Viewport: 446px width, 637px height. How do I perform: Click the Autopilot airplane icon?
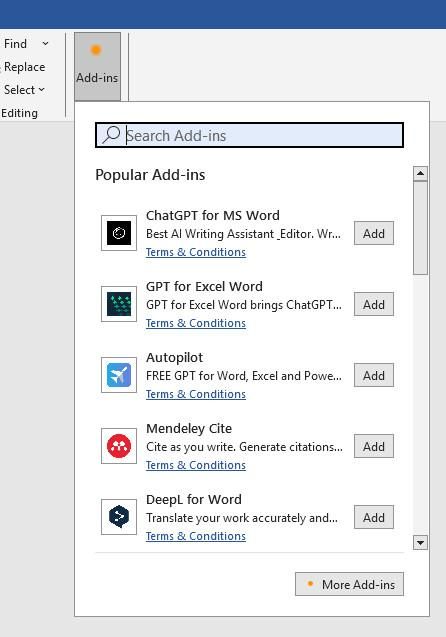119,375
